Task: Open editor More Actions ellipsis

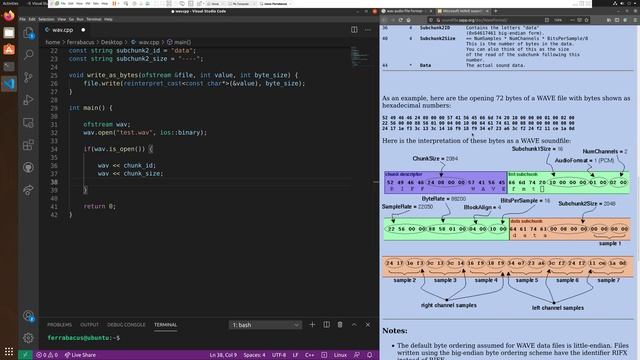Action: click(x=368, y=30)
